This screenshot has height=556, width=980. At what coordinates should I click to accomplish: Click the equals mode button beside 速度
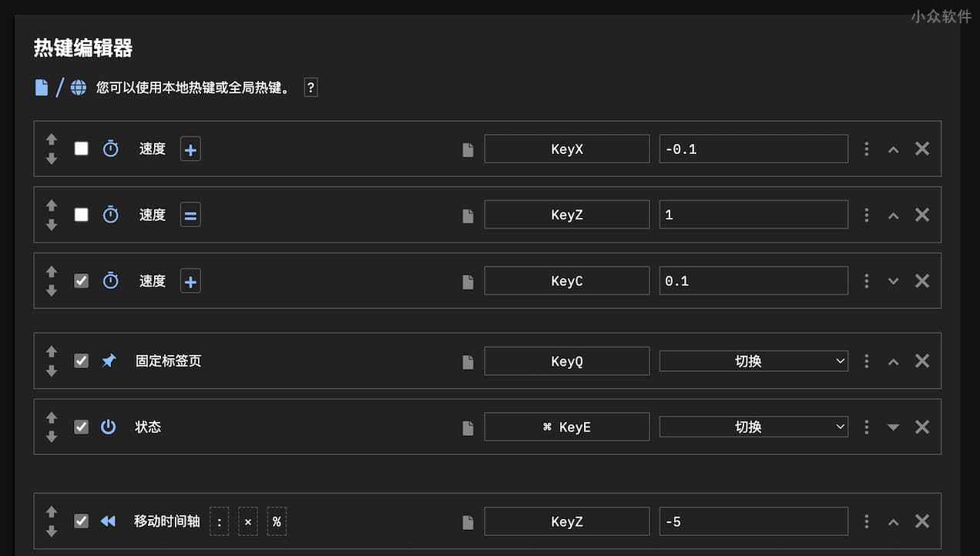tap(190, 215)
